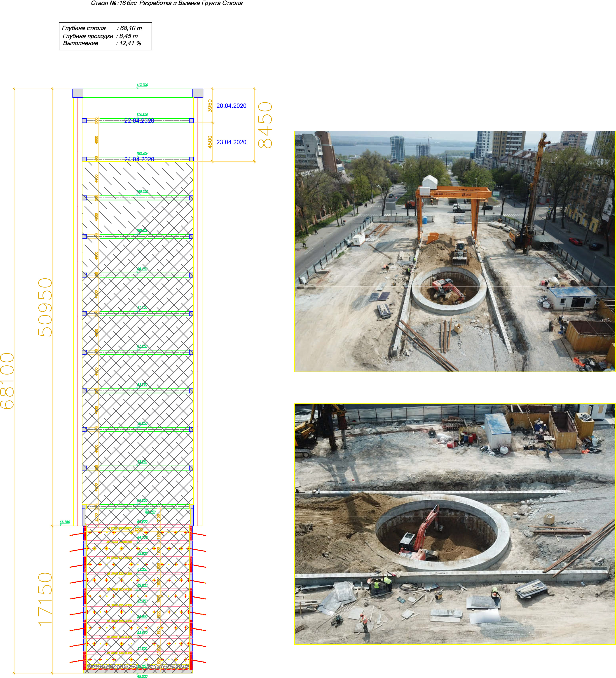The width and height of the screenshot is (616, 678).
Task: Select the 23.04.2020 date label
Action: coord(231,142)
